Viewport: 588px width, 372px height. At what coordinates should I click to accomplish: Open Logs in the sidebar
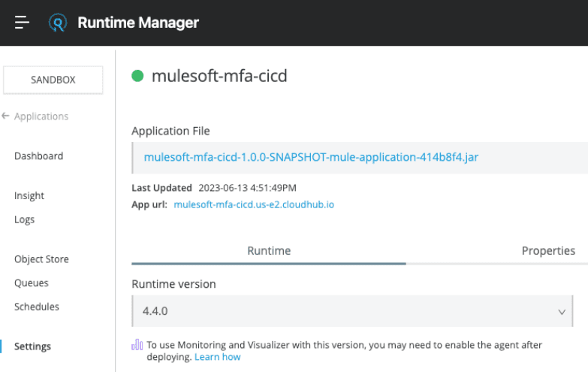click(x=24, y=219)
